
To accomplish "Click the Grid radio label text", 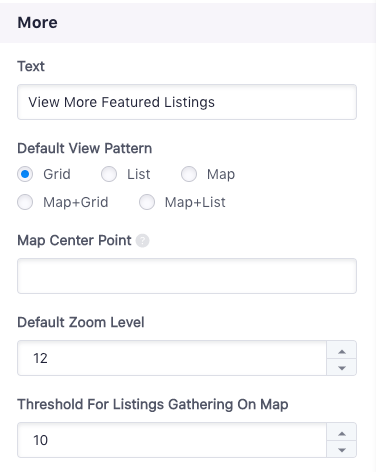I will [x=57, y=174].
